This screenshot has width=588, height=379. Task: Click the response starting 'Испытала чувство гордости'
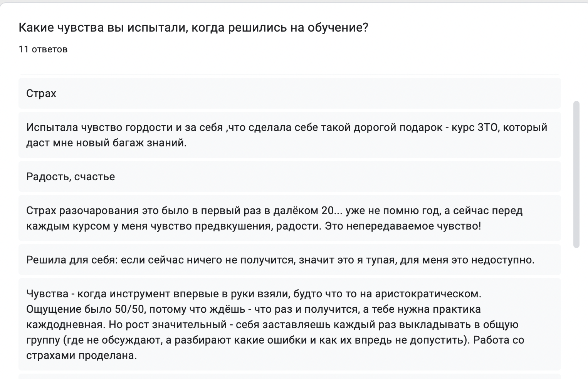tap(289, 135)
